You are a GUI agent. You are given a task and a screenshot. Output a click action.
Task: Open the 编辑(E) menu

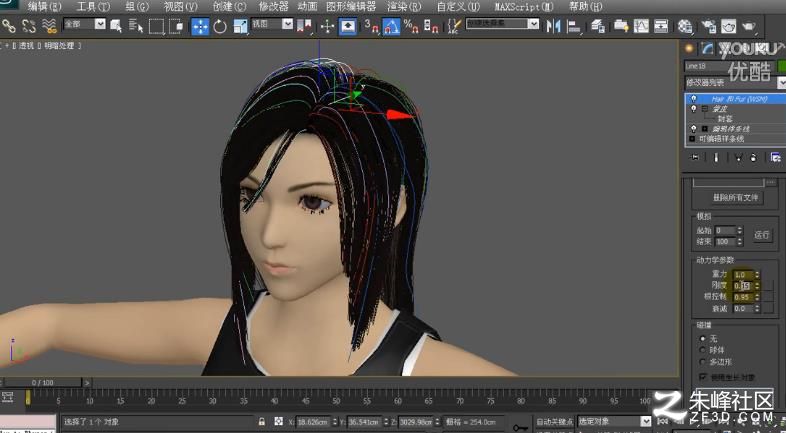pyautogui.click(x=45, y=7)
